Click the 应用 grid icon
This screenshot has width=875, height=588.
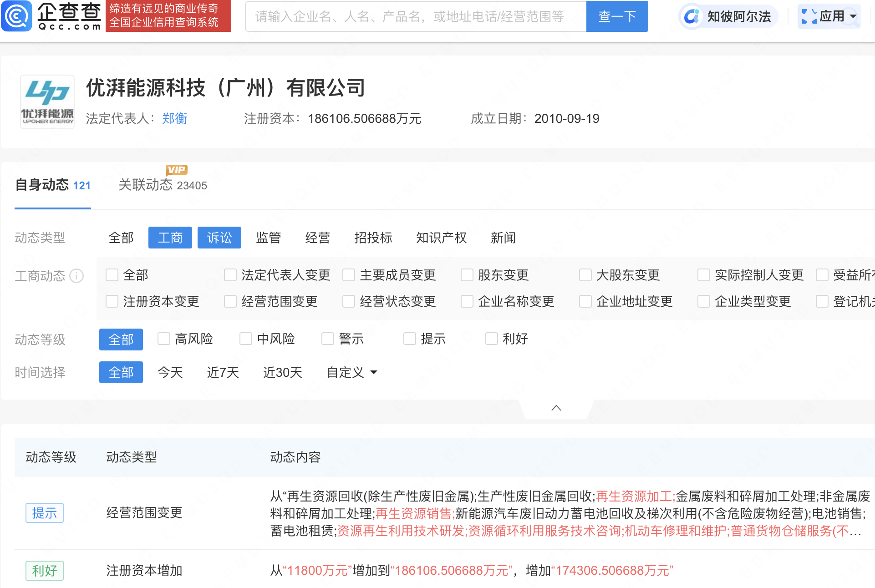point(809,16)
